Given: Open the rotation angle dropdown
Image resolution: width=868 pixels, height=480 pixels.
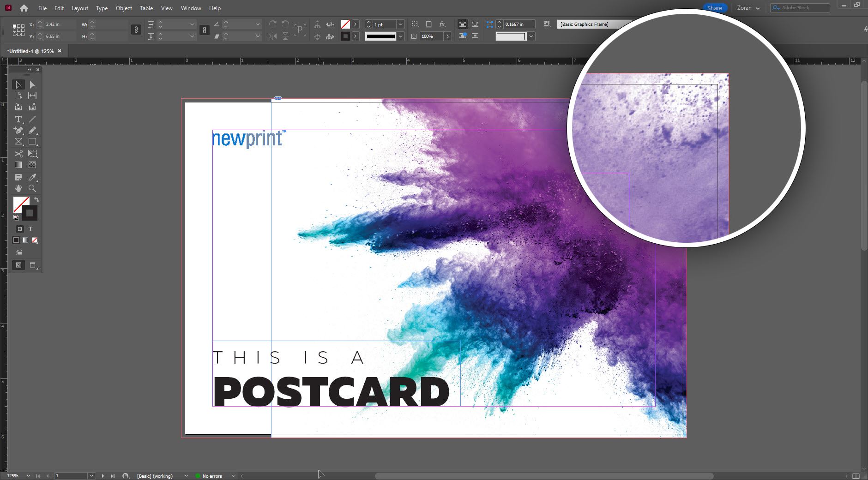Looking at the screenshot, I should (x=258, y=24).
